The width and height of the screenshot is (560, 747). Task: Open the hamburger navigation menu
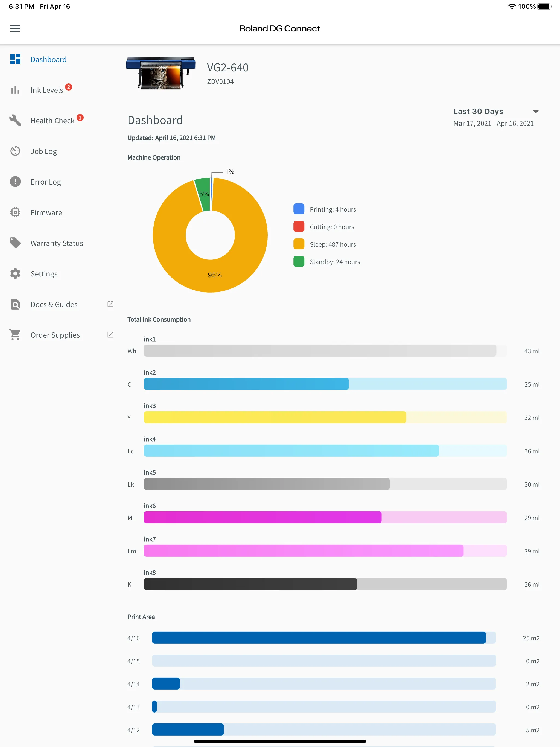[15, 28]
